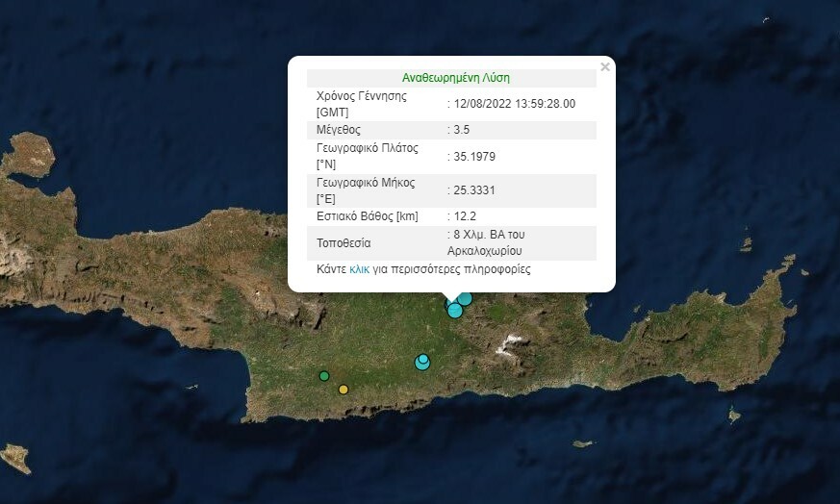Select the green earthquake marker
The image size is (840, 504).
coord(324,376)
